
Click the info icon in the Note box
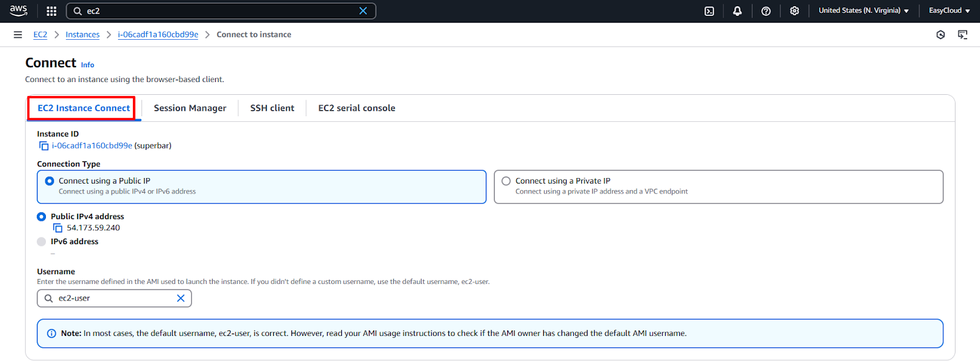(x=51, y=333)
